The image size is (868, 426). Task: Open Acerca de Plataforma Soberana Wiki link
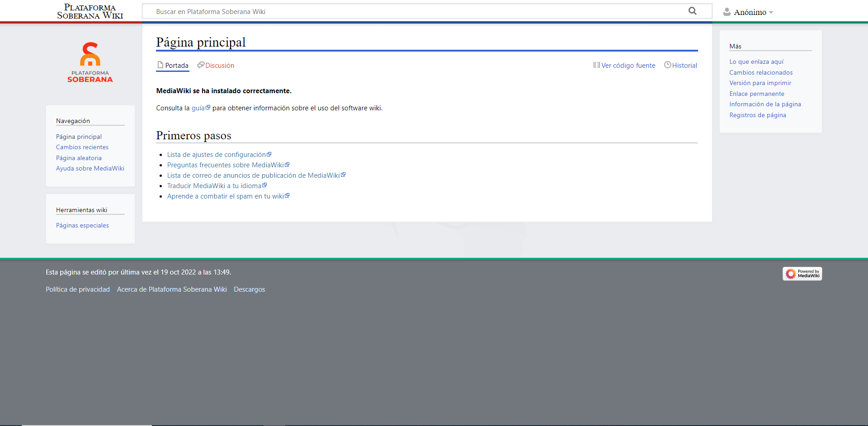pyautogui.click(x=172, y=289)
